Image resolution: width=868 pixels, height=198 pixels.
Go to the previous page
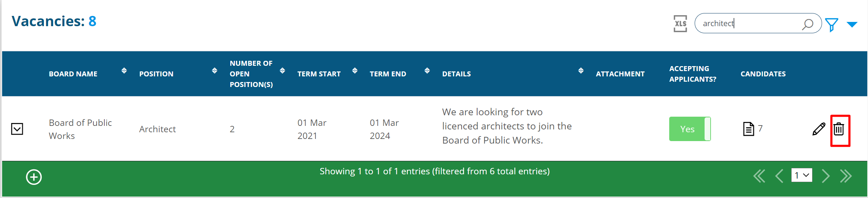pyautogui.click(x=779, y=176)
